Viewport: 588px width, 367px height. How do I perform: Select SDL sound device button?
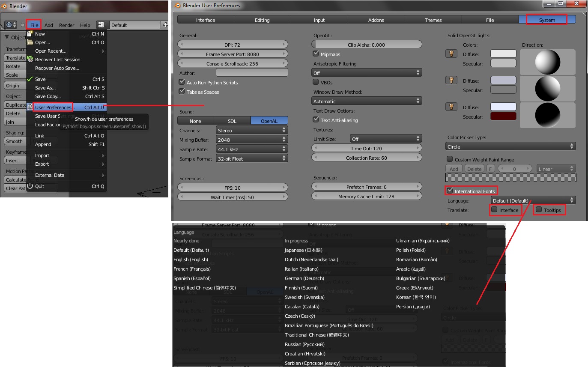(232, 121)
